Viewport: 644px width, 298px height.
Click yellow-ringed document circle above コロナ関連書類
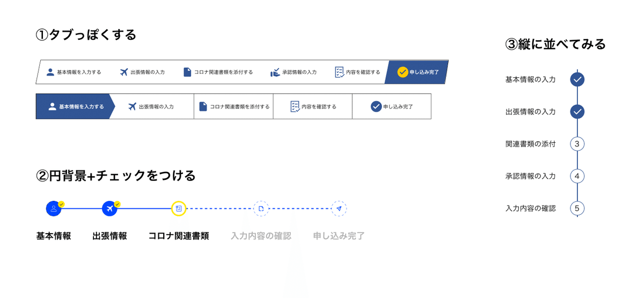point(178,208)
